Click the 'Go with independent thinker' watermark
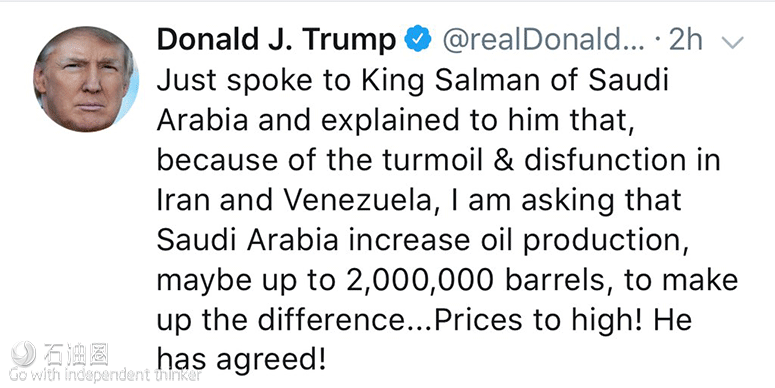 point(105,376)
